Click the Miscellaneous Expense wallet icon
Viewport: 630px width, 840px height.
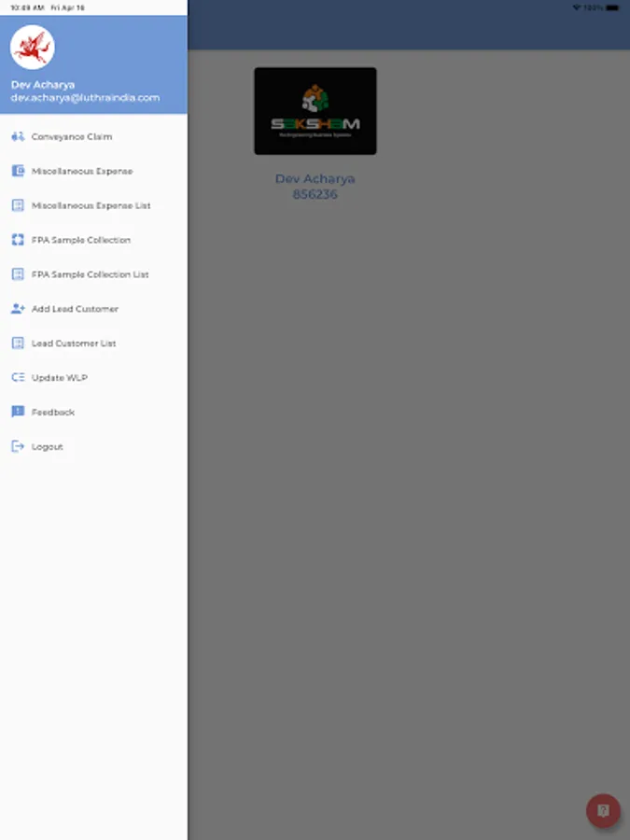[18, 171]
